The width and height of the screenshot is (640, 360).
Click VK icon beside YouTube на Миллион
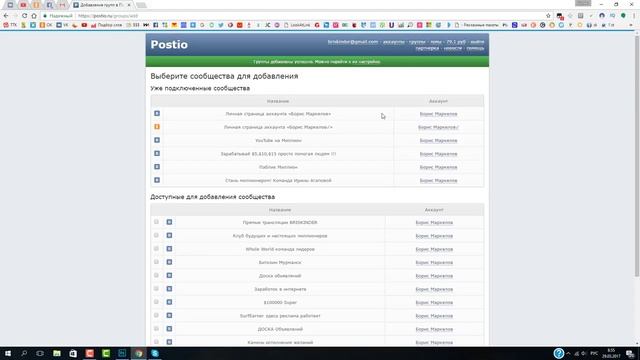tap(157, 140)
